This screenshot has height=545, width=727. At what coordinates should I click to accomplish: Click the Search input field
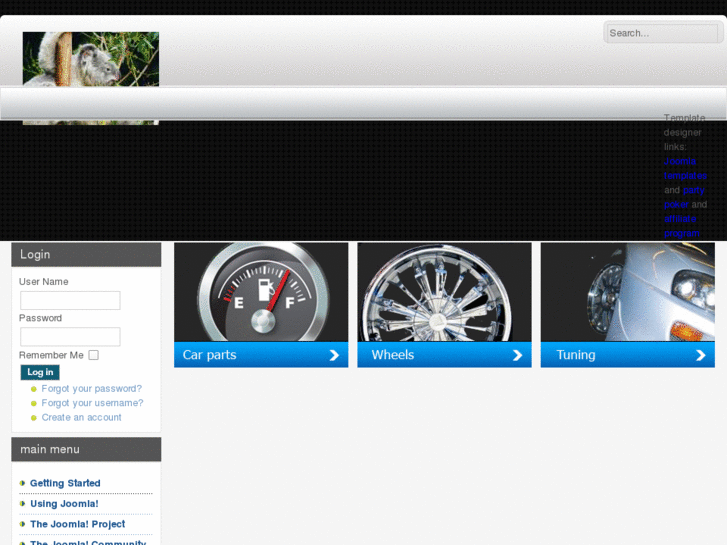coord(663,33)
